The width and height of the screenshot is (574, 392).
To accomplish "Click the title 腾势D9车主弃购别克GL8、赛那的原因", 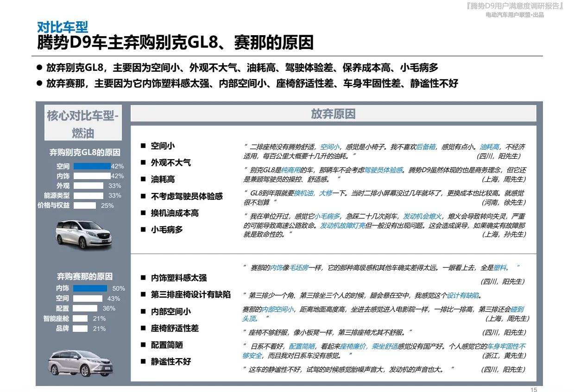I will point(175,43).
